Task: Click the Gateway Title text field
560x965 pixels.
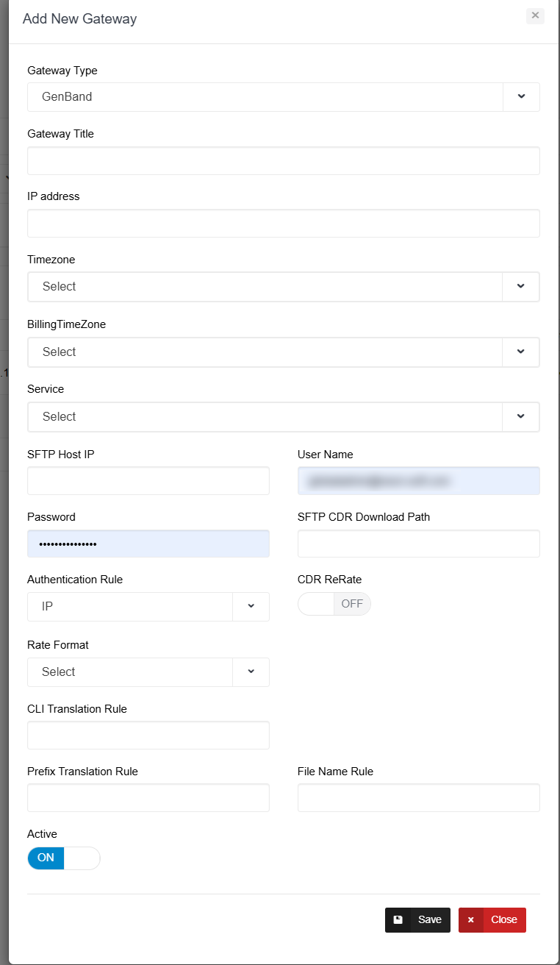Action: 283,160
